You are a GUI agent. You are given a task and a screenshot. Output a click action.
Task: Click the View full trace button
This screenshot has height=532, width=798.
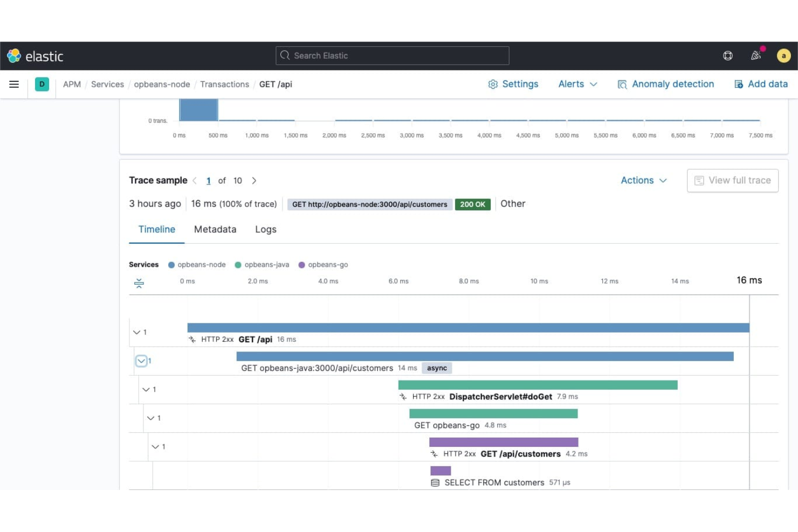(733, 181)
